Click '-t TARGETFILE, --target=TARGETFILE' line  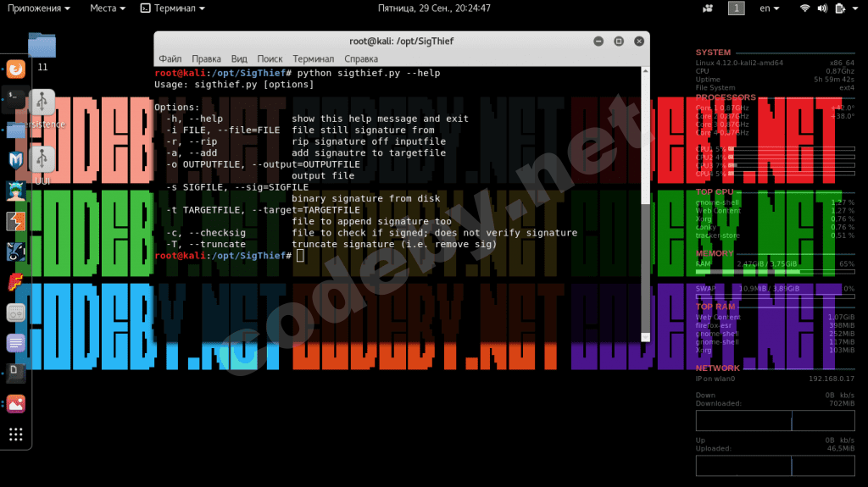[264, 210]
